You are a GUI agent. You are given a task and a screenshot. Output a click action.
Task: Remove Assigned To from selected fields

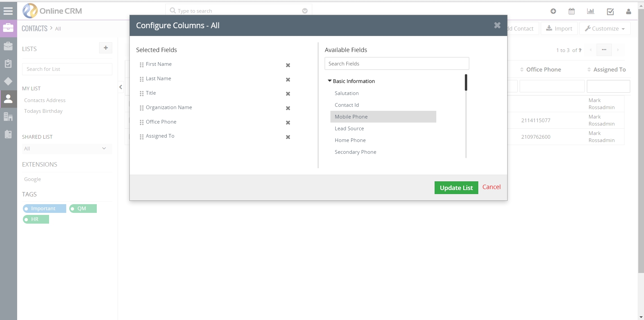click(x=288, y=137)
